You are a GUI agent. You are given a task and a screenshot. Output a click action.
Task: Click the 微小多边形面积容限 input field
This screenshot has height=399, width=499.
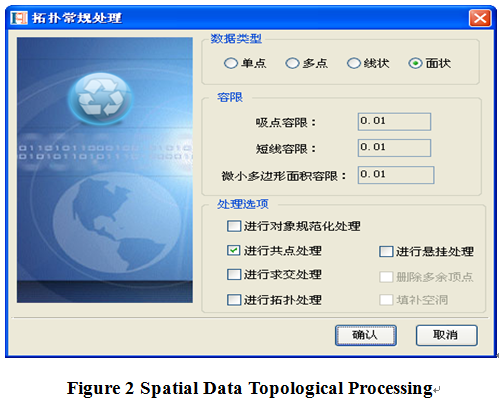tap(396, 175)
